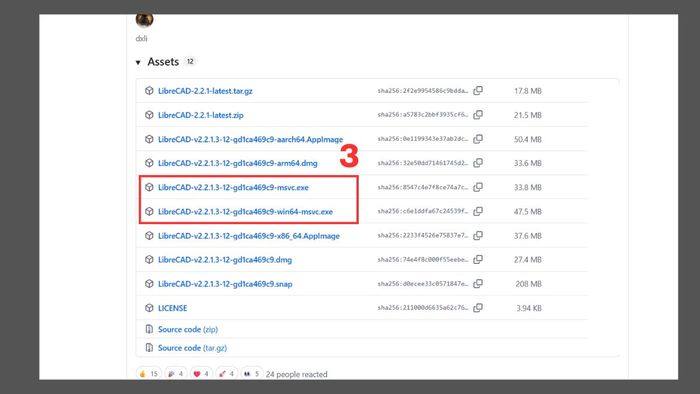Click sha256 text in the LICENSE row
Image resolution: width=700 pixels, height=394 pixels.
pyautogui.click(x=423, y=307)
